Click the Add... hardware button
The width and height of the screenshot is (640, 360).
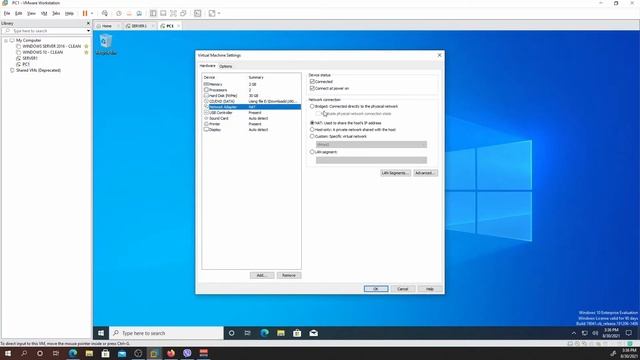pos(262,276)
